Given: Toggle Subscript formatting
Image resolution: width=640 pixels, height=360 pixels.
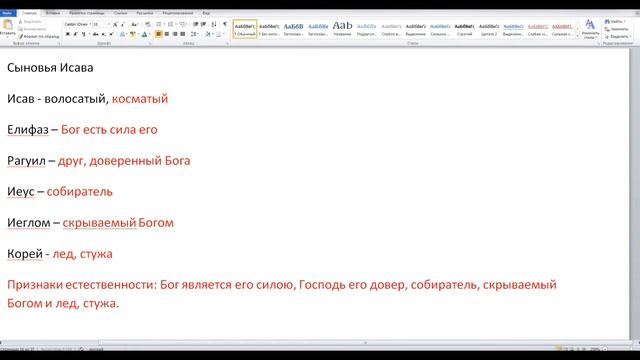Looking at the screenshot, I should [x=104, y=34].
